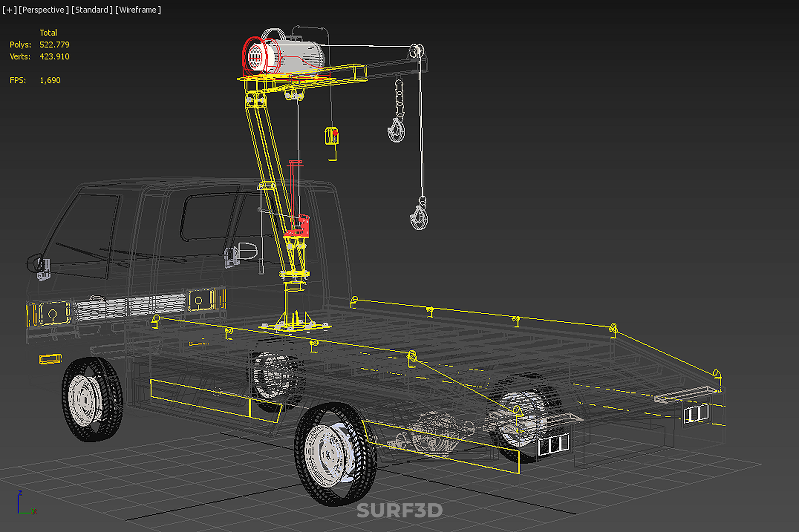Select the lower hanging crane hook
Screen dimensions: 799x532
419,217
